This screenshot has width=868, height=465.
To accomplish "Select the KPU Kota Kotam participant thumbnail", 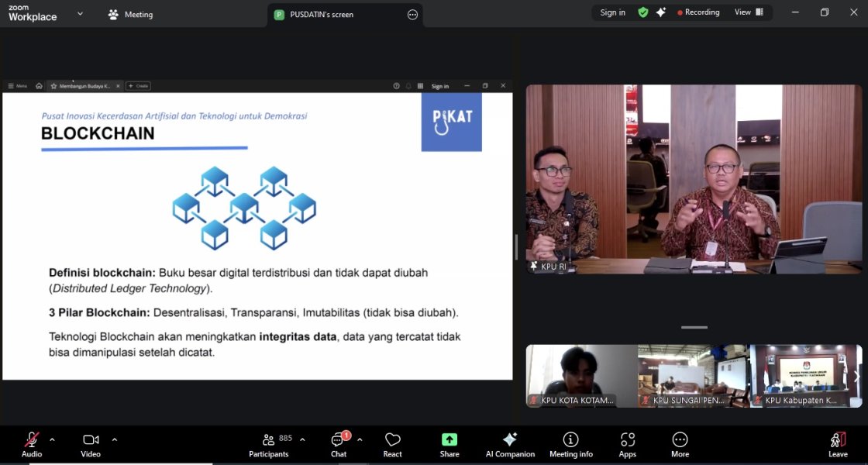I will coord(580,376).
